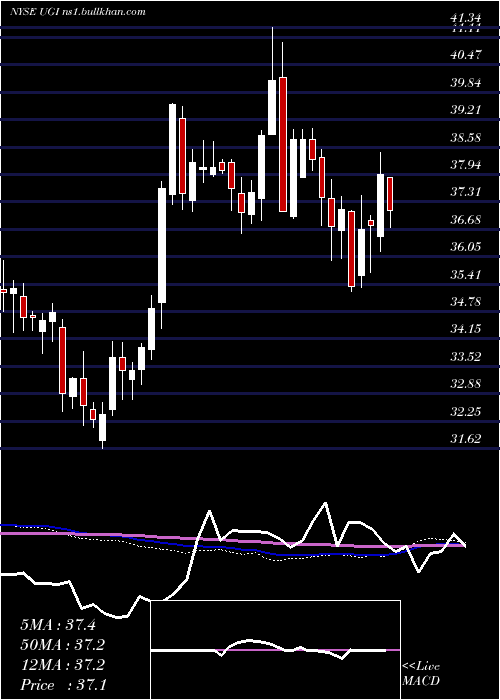This screenshot has width=500, height=700.
Task: Click the NYSE UGI chart title text
Action: [78, 12]
